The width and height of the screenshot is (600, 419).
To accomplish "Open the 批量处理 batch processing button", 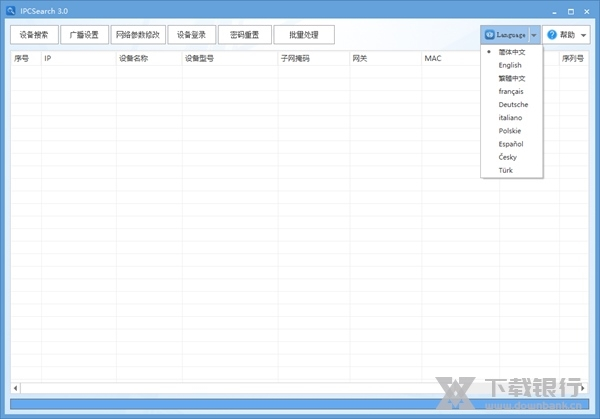I will pyautogui.click(x=304, y=35).
